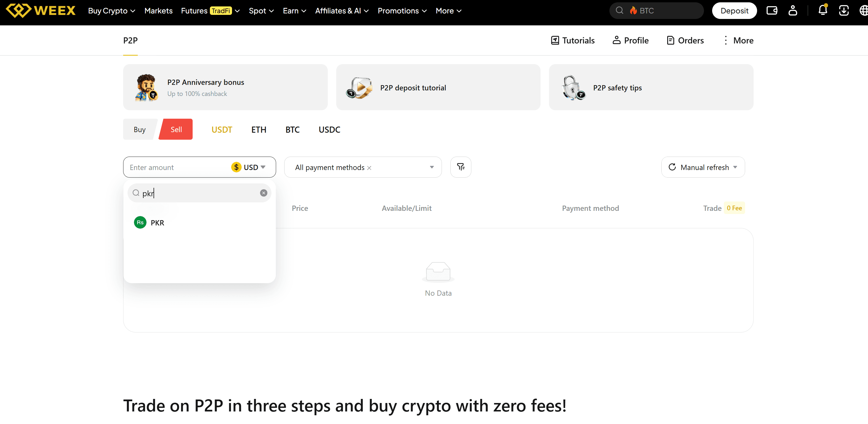Screen dimensions: 868x424
Task: Open the USD currency dropdown
Action: coord(249,167)
